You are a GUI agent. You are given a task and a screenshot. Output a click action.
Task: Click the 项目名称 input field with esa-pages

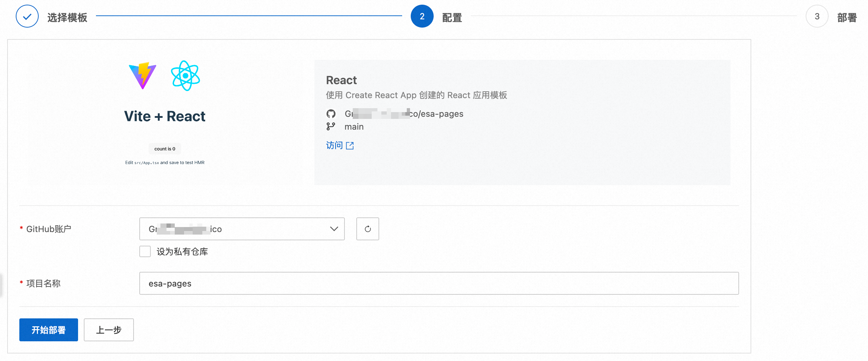pyautogui.click(x=439, y=283)
